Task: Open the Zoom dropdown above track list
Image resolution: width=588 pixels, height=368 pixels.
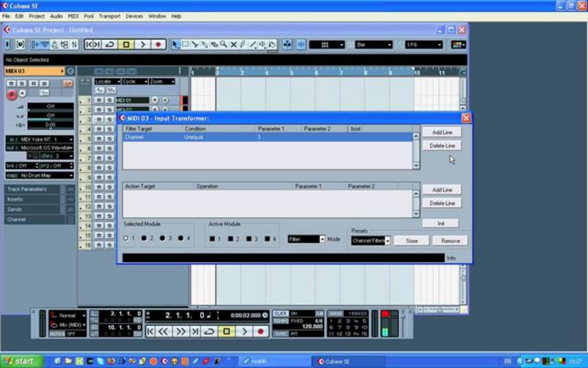Action: pyautogui.click(x=162, y=81)
